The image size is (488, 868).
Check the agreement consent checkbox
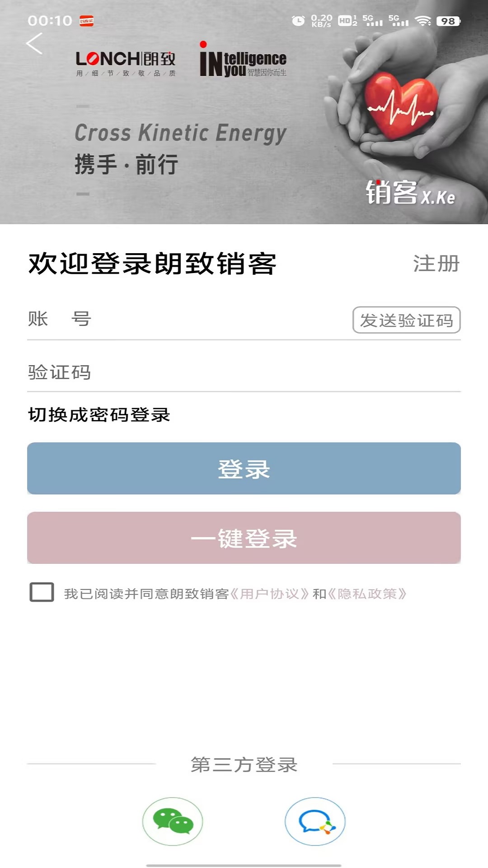coord(42,592)
